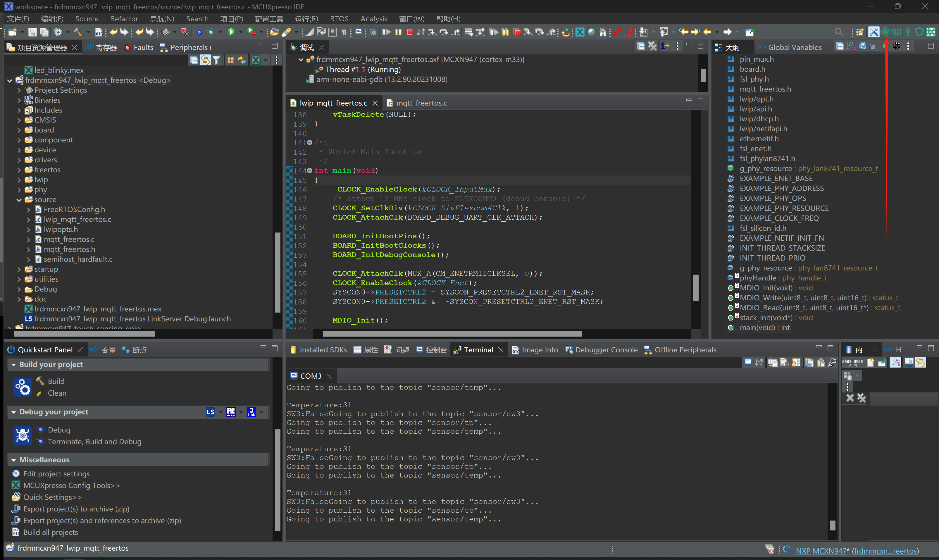Open the green square wave perspective icon
This screenshot has height=560, width=939.
pyautogui.click(x=897, y=32)
